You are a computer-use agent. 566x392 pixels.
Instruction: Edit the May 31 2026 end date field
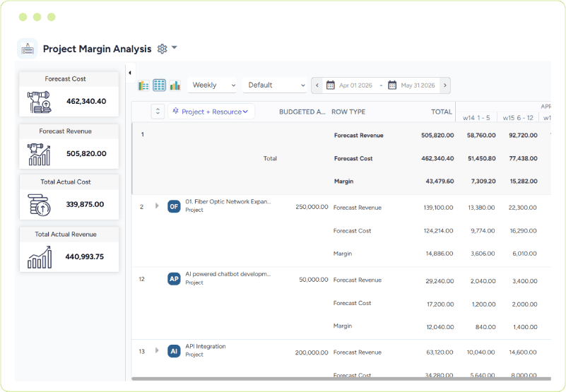tap(418, 85)
